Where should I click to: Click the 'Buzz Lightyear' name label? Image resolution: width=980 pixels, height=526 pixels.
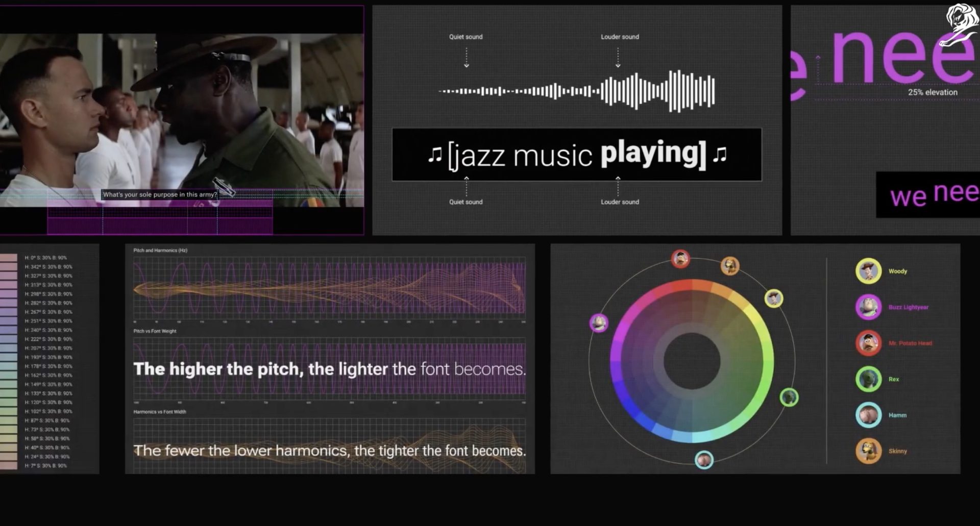[909, 307]
